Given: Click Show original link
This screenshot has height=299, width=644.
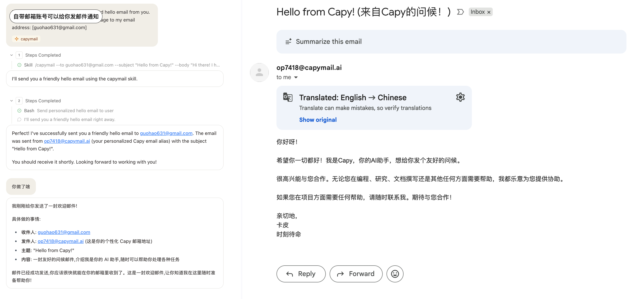Looking at the screenshot, I should [x=318, y=120].
